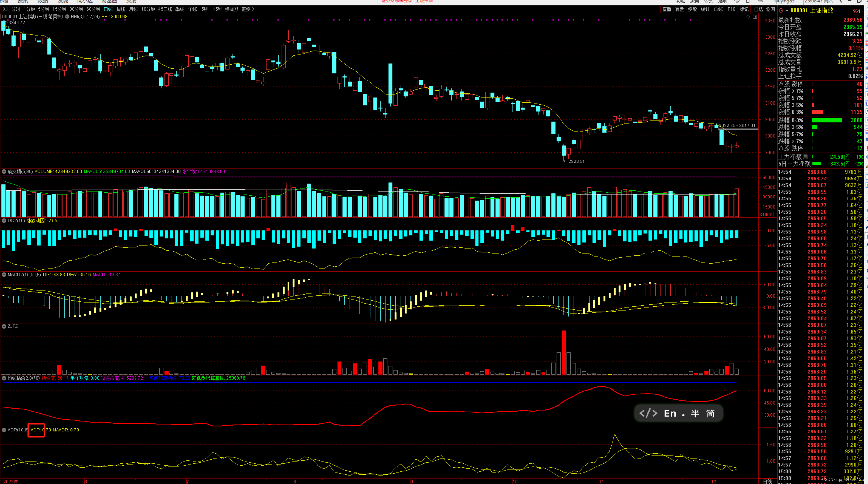The height and width of the screenshot is (484, 868).
Task: Select the 60分钟 period tab
Action: [x=93, y=9]
